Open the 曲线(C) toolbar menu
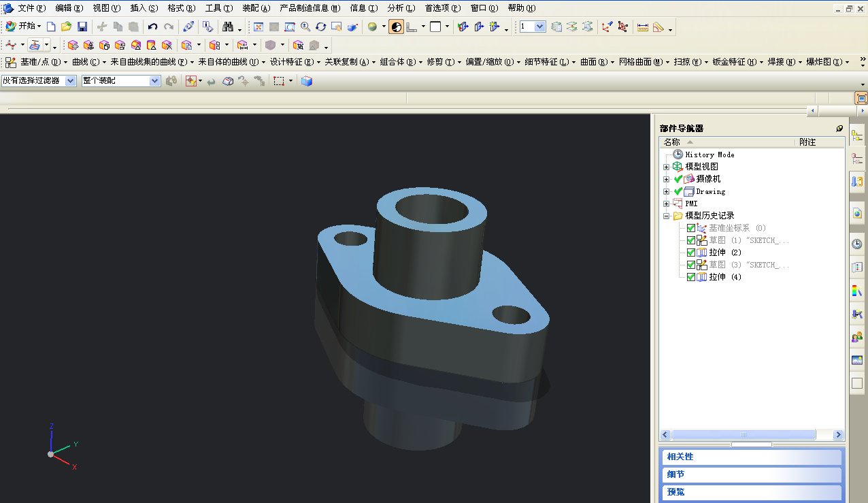 point(90,62)
